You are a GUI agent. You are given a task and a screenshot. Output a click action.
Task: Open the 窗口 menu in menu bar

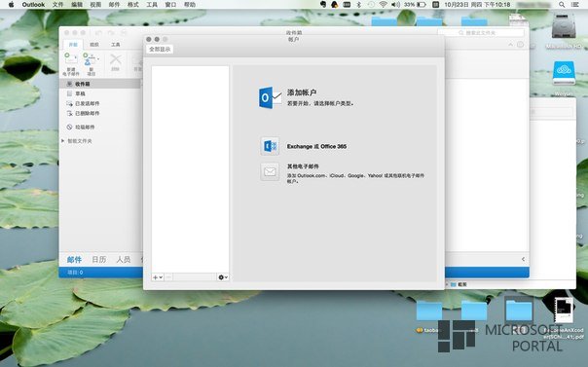click(x=170, y=5)
